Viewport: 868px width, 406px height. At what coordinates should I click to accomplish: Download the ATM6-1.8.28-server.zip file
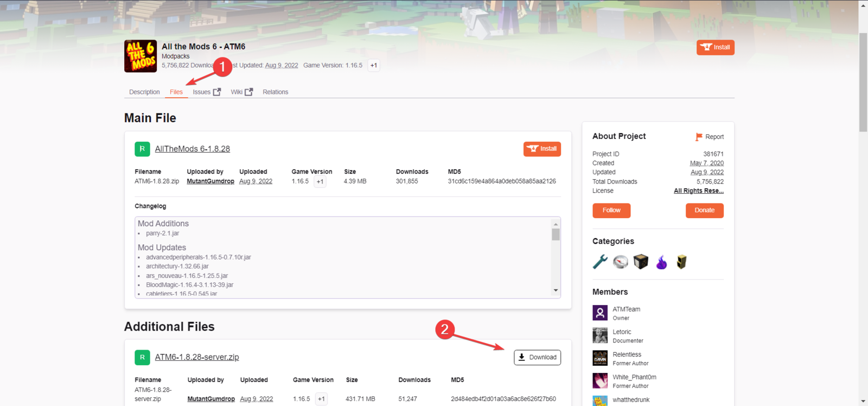537,357
